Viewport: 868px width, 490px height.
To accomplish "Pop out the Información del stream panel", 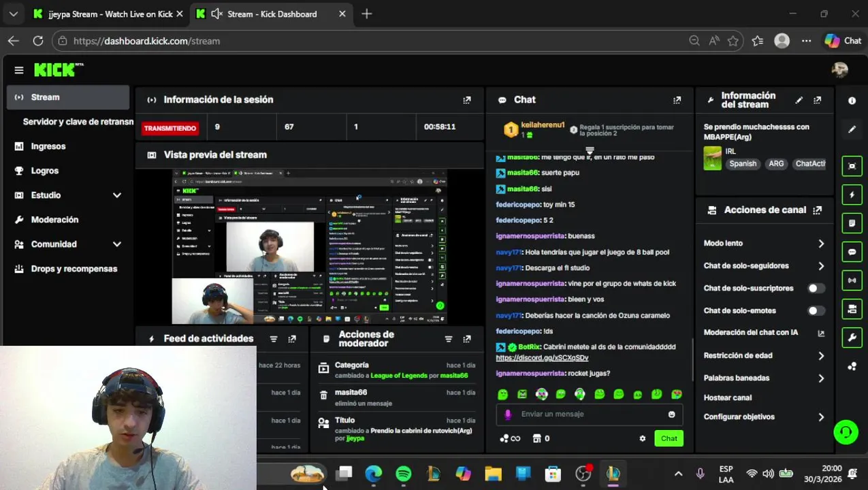I will click(818, 100).
